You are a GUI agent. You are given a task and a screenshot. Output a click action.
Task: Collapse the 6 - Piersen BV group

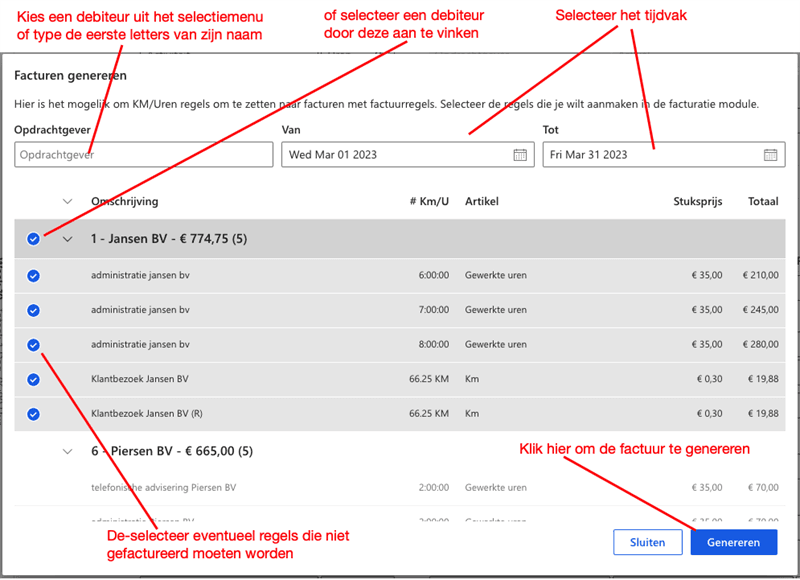(x=67, y=451)
